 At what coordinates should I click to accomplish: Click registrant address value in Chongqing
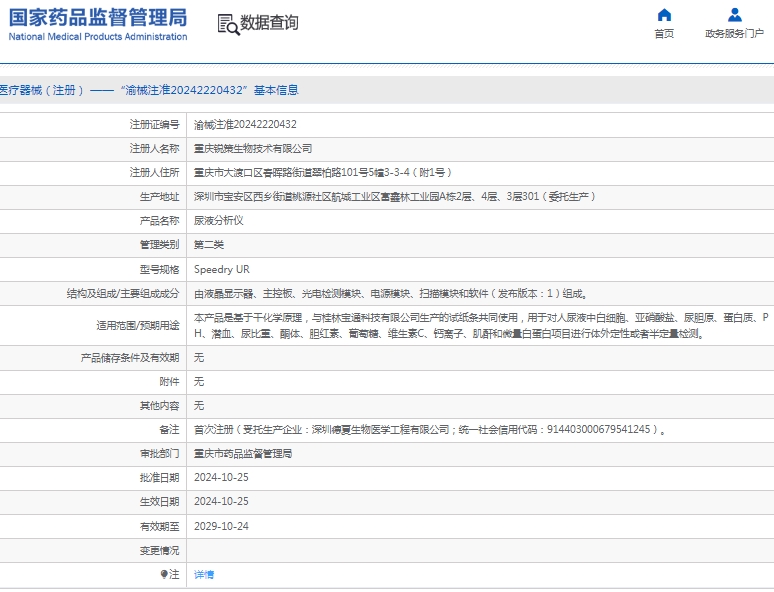pos(322,172)
